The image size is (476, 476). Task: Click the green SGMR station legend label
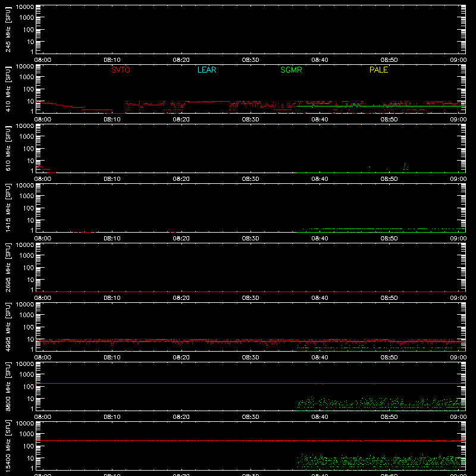pos(291,70)
